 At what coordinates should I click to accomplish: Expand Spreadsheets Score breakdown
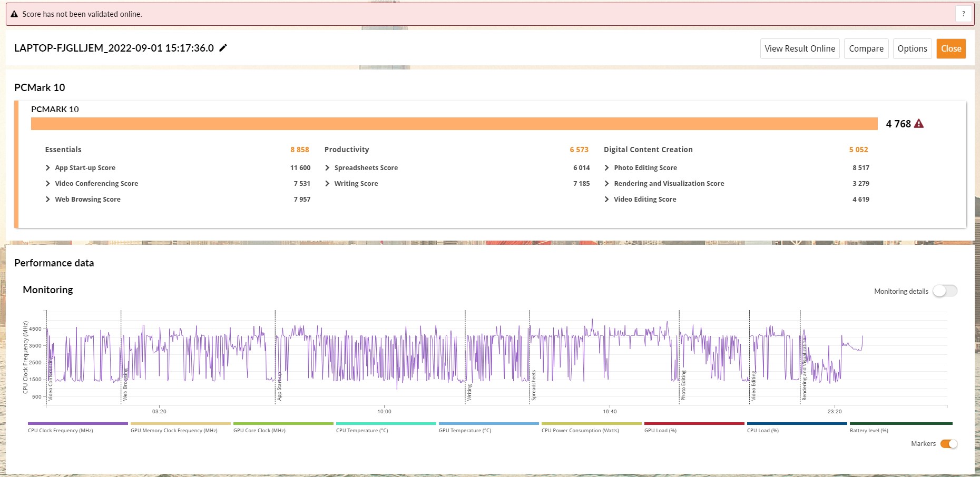[327, 168]
